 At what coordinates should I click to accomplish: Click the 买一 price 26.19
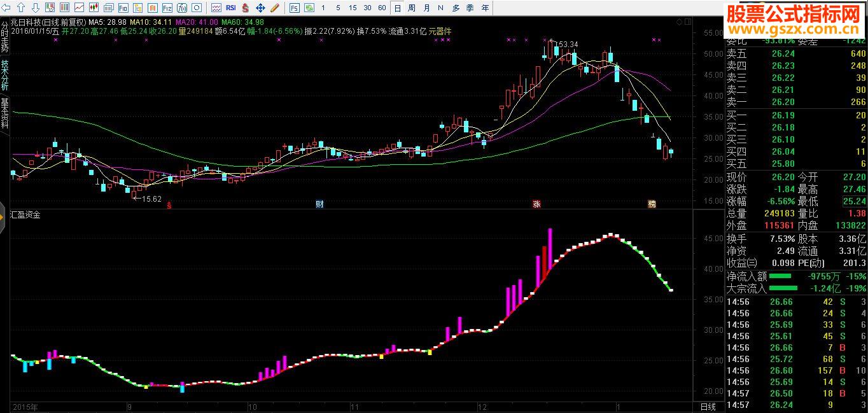(783, 115)
